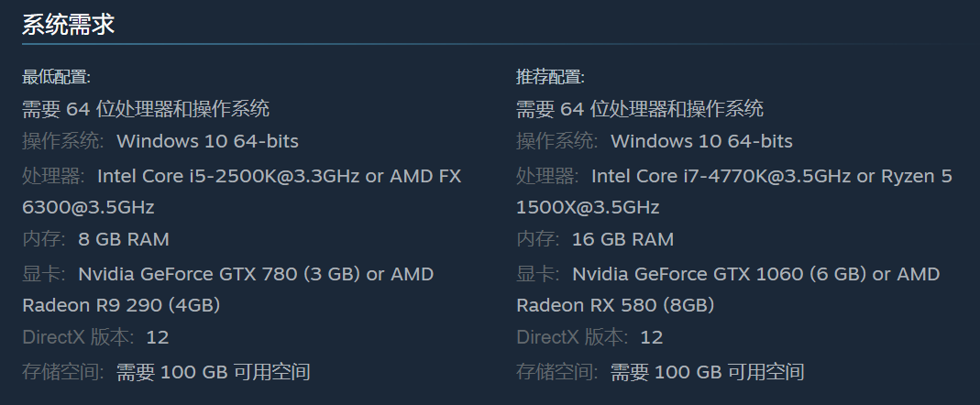980x405 pixels.
Task: Click the 16 GB RAM value
Action: 623,239
